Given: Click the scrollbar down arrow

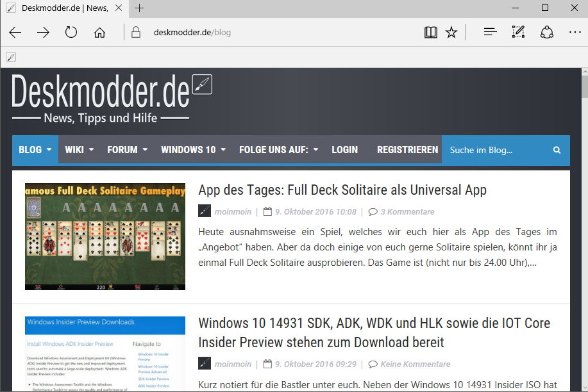Looking at the screenshot, I should (x=585, y=389).
